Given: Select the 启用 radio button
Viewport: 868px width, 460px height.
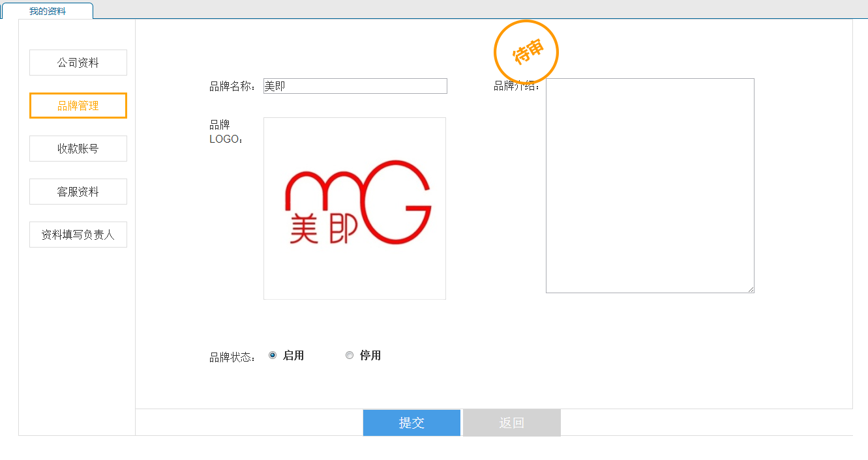Looking at the screenshot, I should coord(273,355).
